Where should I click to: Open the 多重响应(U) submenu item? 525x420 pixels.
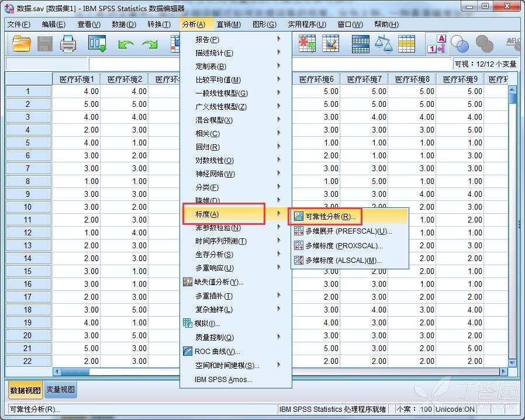[x=236, y=268]
